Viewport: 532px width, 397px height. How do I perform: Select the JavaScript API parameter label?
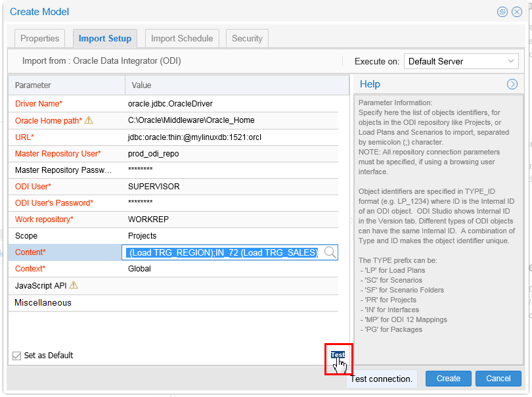pos(41,286)
